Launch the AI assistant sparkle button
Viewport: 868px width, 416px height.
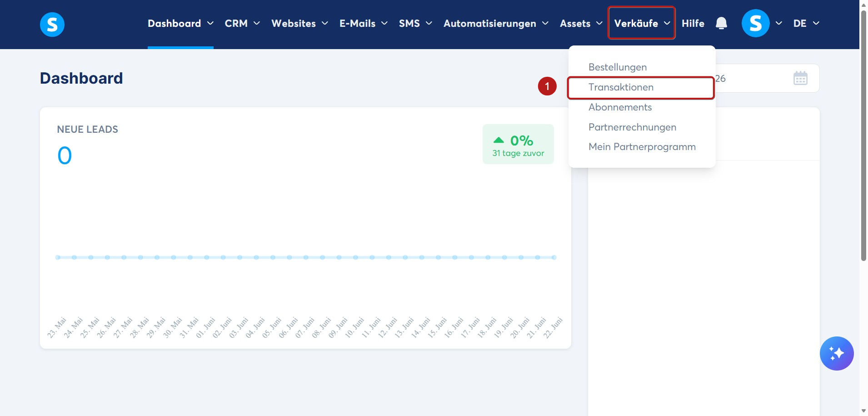coord(837,353)
